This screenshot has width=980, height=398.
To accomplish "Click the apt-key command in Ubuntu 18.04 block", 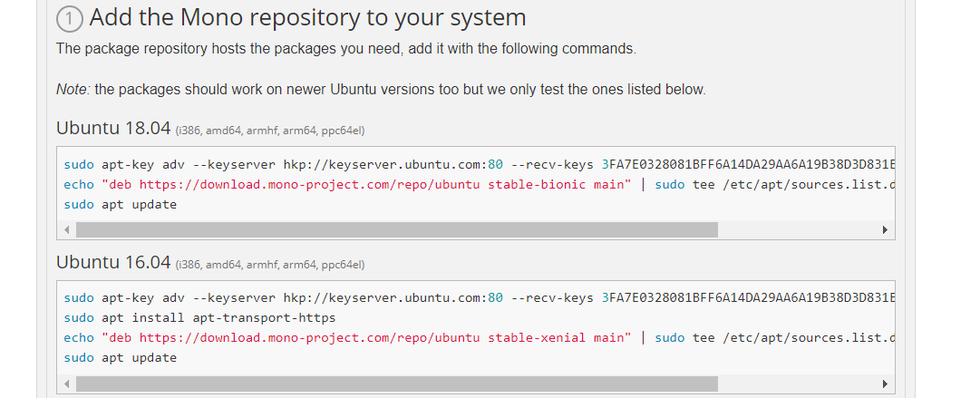I will (x=480, y=166).
